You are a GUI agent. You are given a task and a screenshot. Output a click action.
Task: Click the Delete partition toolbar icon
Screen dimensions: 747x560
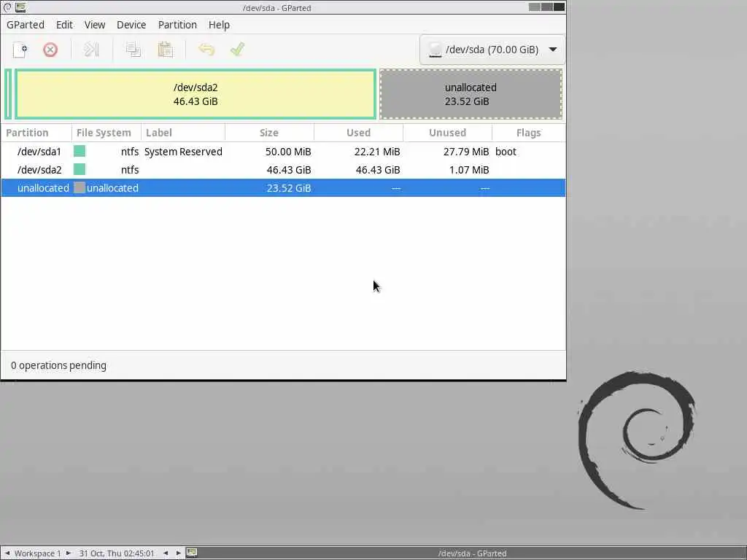(x=50, y=50)
